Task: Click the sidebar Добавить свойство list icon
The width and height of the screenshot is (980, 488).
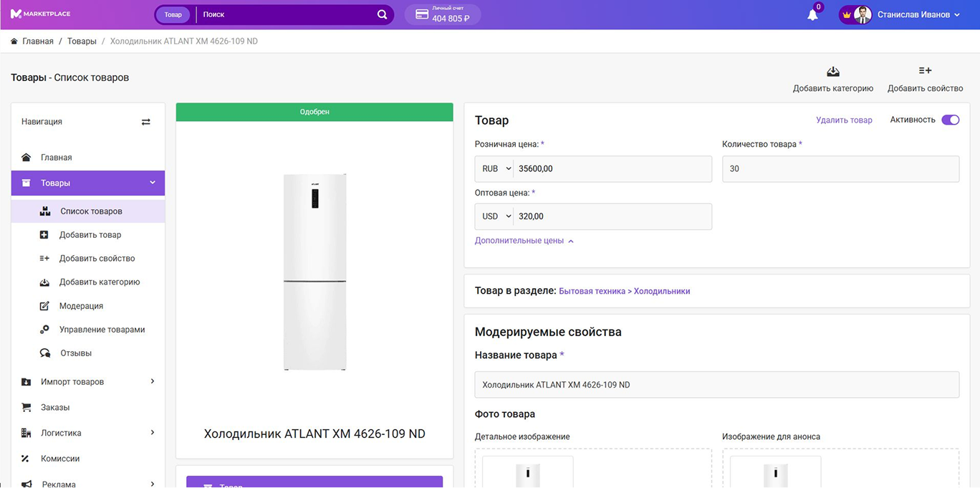Action: (x=44, y=259)
